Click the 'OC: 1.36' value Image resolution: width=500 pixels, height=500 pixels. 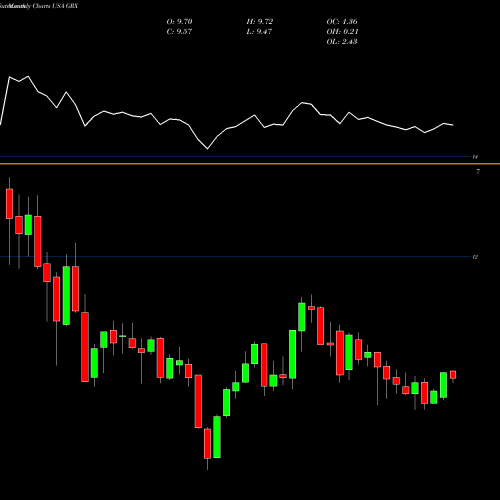(342, 22)
